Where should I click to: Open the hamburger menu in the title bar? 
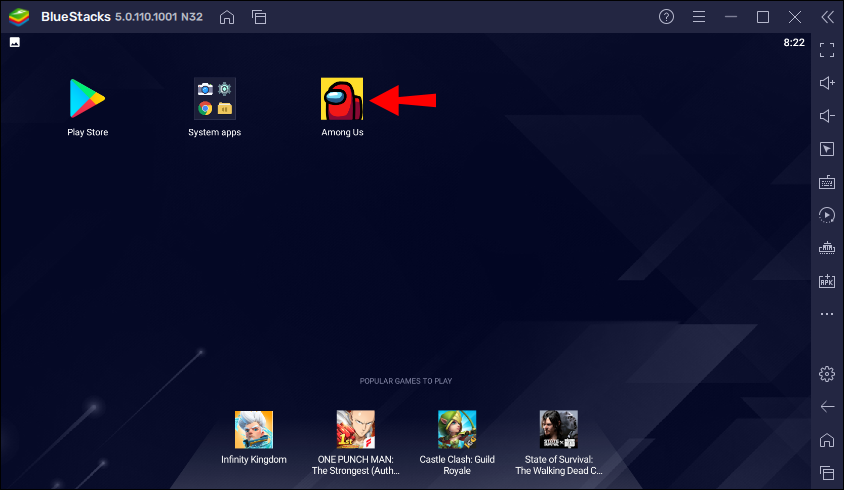point(699,17)
